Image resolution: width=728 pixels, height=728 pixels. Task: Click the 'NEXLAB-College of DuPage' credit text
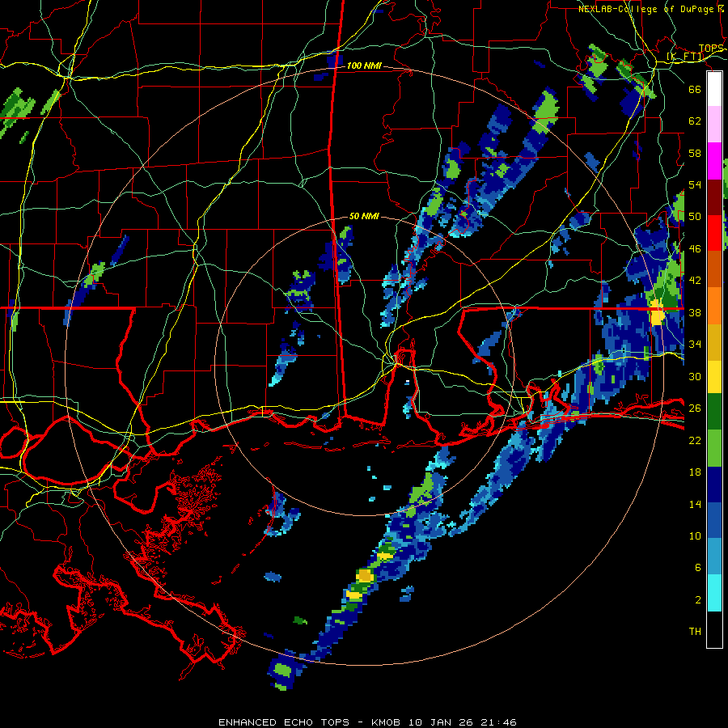[x=648, y=9]
